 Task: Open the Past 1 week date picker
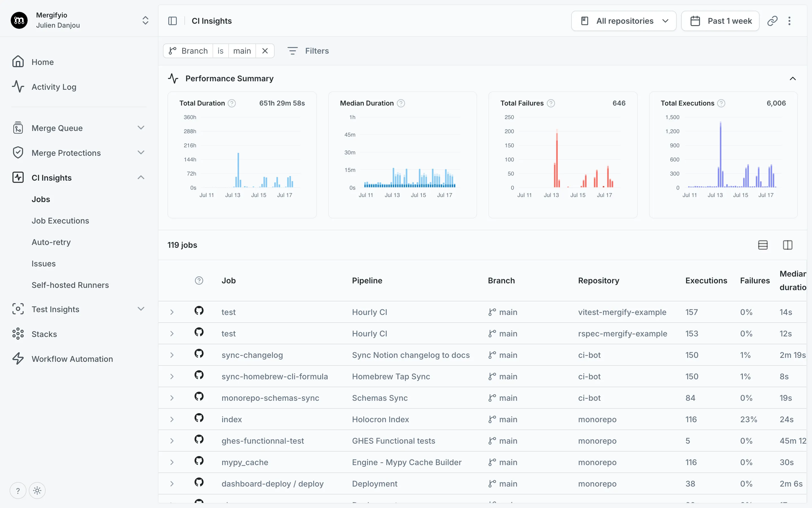point(720,21)
